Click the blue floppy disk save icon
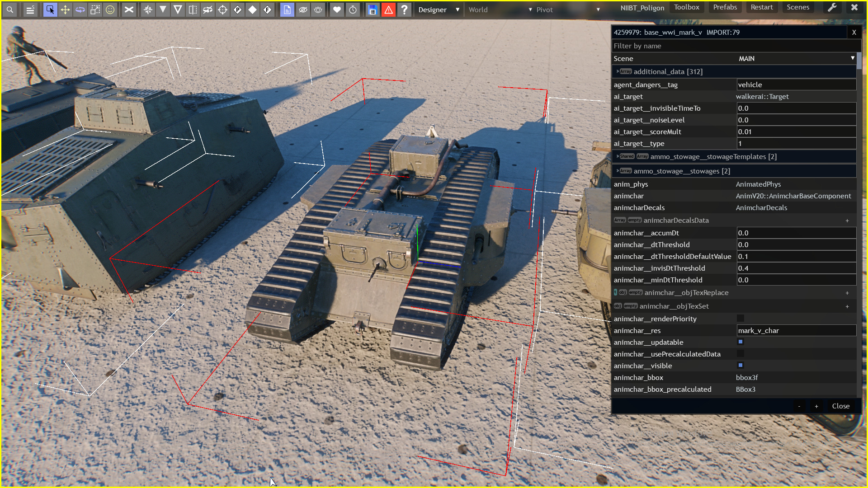This screenshot has height=488, width=868. [x=372, y=9]
